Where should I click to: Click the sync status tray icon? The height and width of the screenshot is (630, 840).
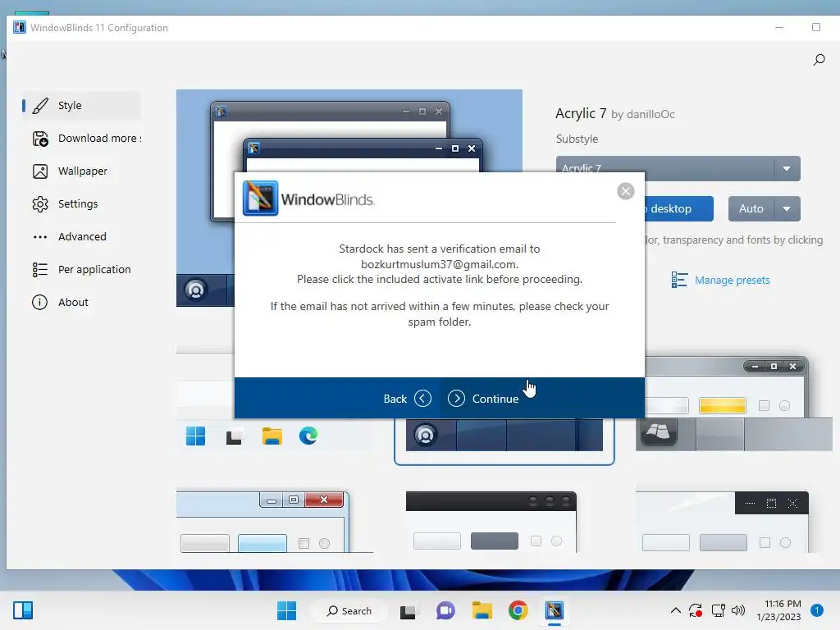[x=696, y=610]
